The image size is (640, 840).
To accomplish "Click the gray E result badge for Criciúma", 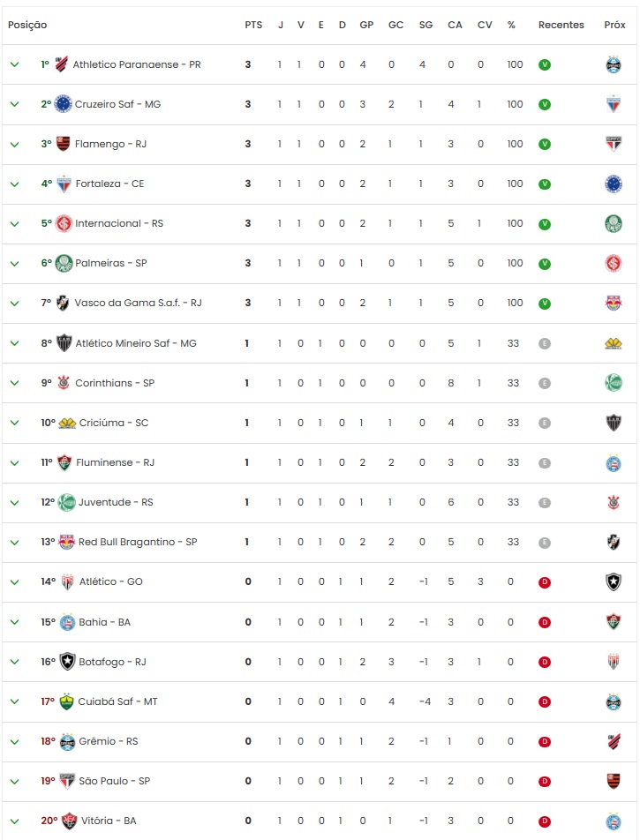I will pyautogui.click(x=545, y=423).
